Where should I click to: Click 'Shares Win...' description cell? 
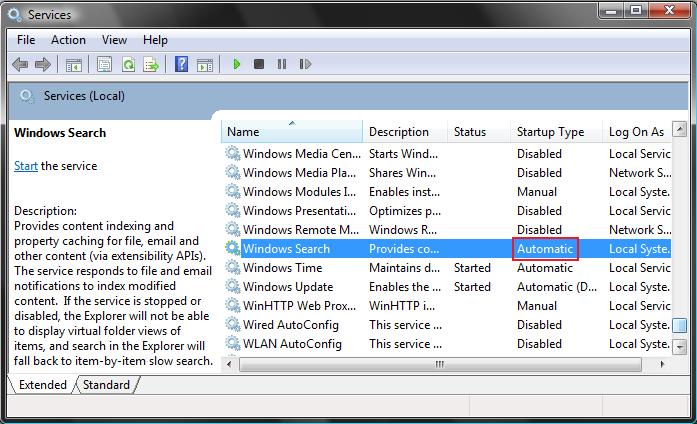(402, 172)
